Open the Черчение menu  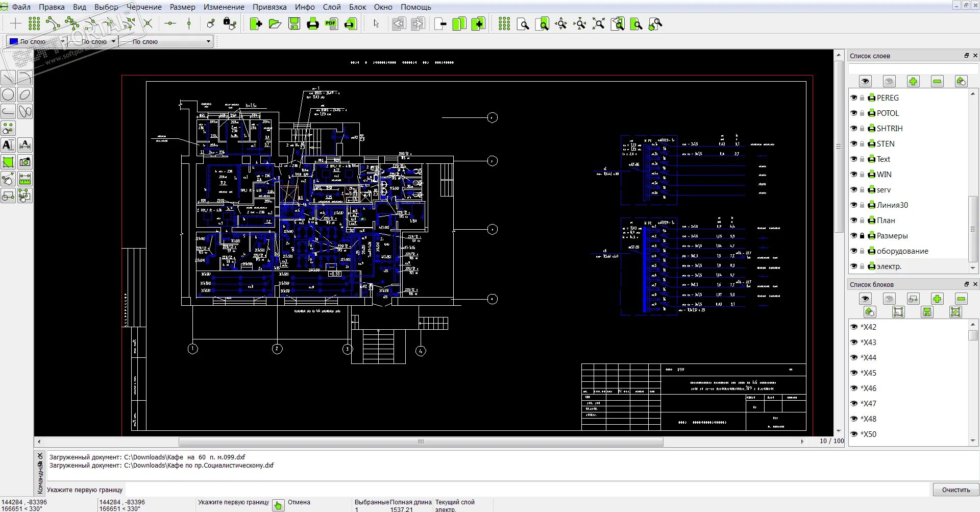pos(144,7)
